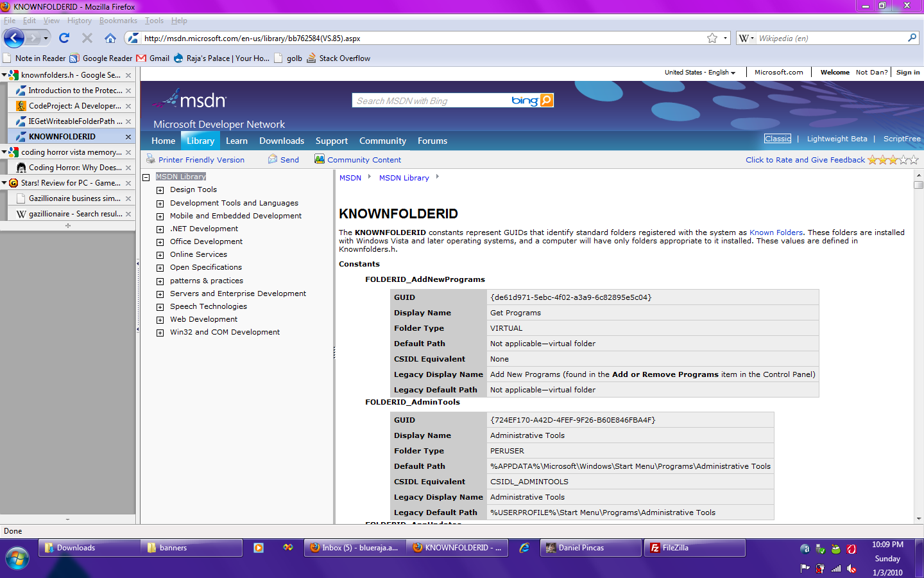Open the back/forward history dropdown arrow

point(46,38)
